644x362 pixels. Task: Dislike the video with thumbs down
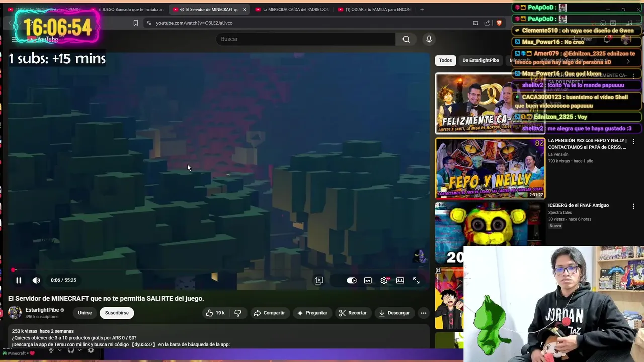(x=238, y=313)
